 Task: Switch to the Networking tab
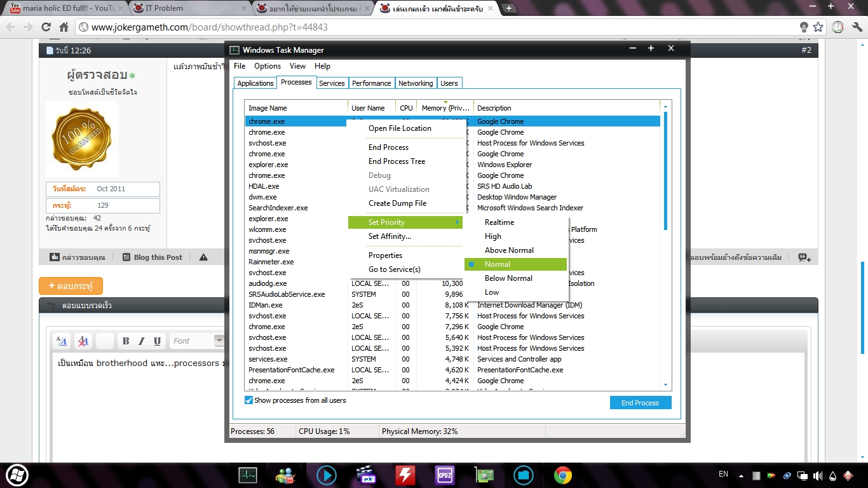pyautogui.click(x=416, y=83)
